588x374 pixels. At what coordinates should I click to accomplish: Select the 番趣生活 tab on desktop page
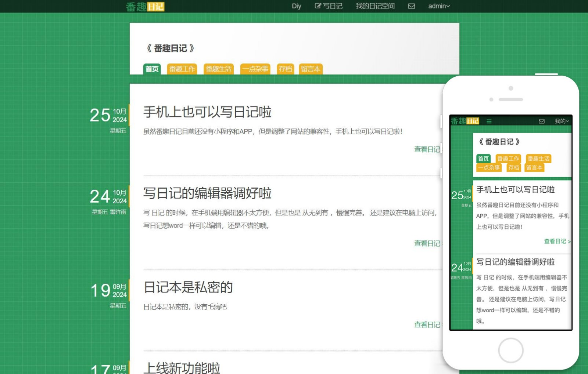[x=219, y=69]
